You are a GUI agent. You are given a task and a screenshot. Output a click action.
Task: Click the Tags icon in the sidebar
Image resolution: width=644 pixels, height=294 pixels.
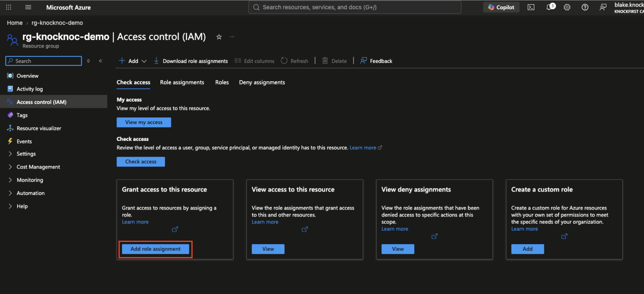click(x=10, y=115)
